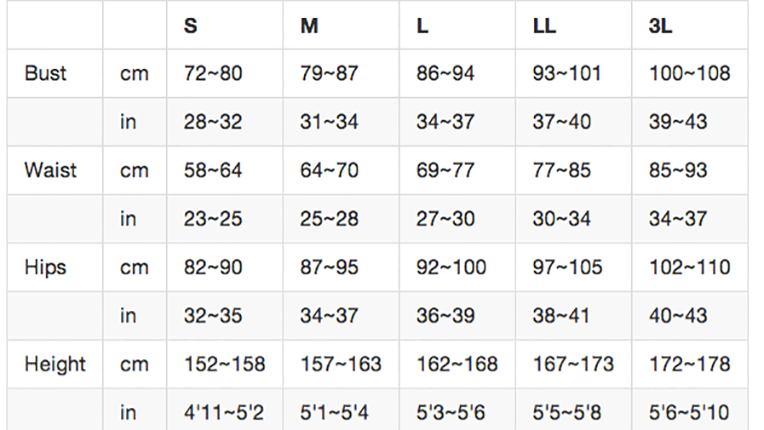Click the 152~158 height cm cell
Screen dimensions: 764x430
click(x=225, y=364)
